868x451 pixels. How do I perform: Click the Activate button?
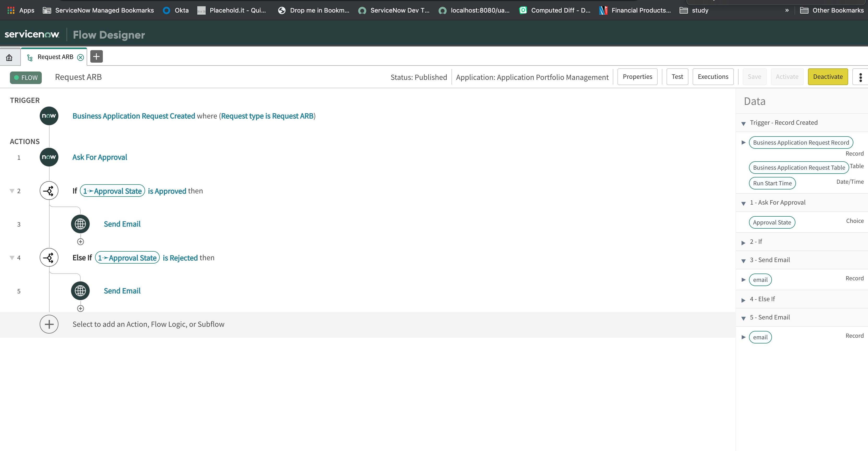(787, 77)
